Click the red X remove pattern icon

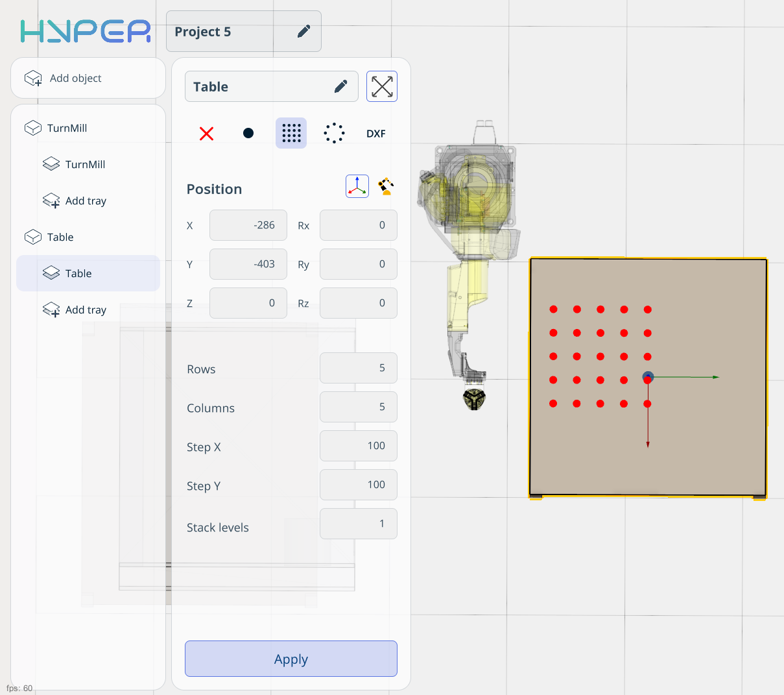[x=207, y=134]
